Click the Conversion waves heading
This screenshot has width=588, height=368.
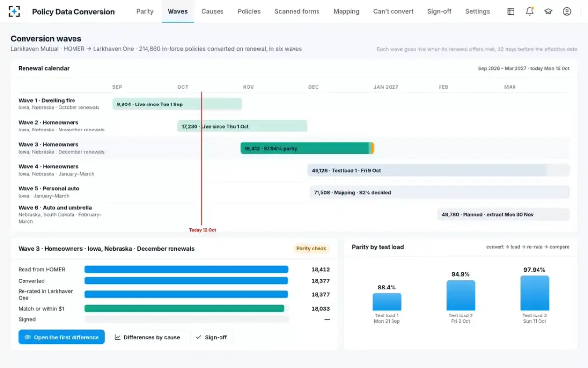pos(46,38)
